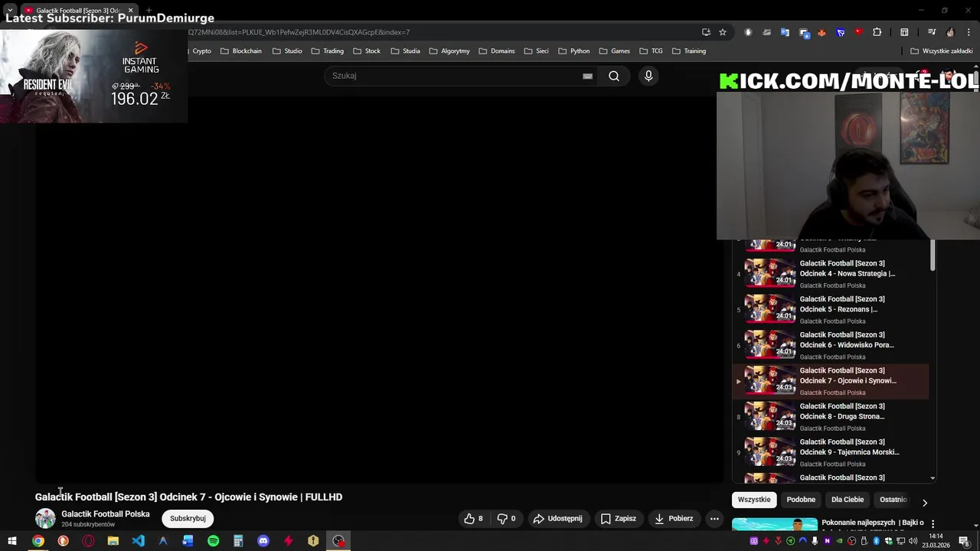The width and height of the screenshot is (980, 551).
Task: Open Python bookmarks folder
Action: coord(574,51)
